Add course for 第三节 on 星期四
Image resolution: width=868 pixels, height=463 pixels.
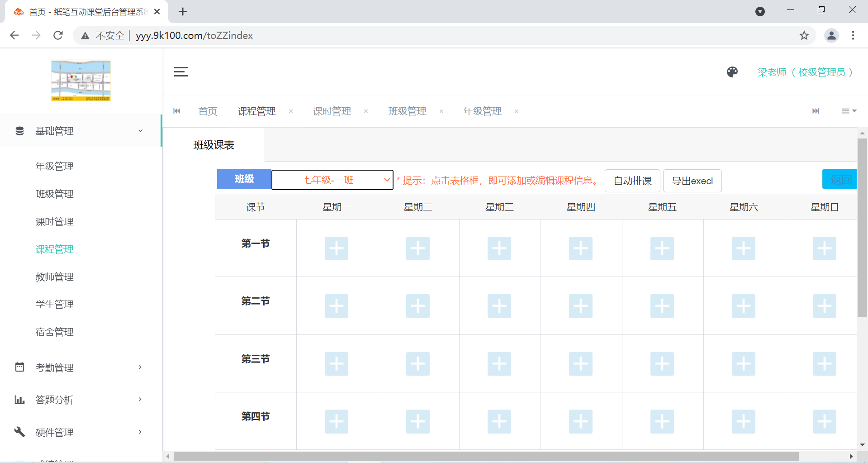(x=581, y=363)
